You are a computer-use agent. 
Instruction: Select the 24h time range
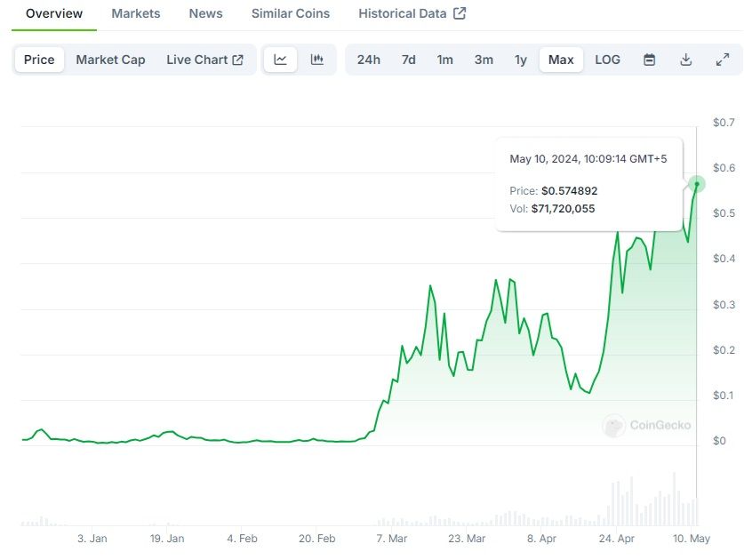point(369,60)
